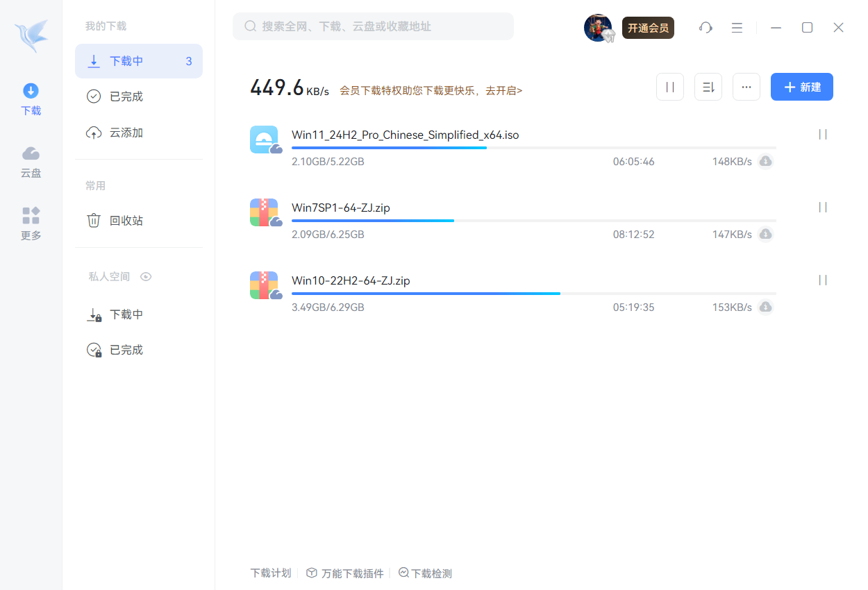868x590 pixels.
Task: Click the 开通会员 membership button
Action: tap(648, 28)
